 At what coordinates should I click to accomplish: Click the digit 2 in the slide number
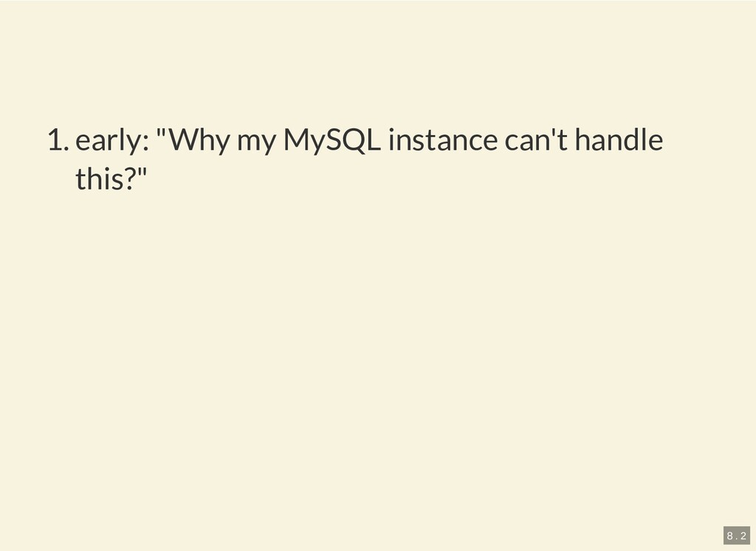743,535
